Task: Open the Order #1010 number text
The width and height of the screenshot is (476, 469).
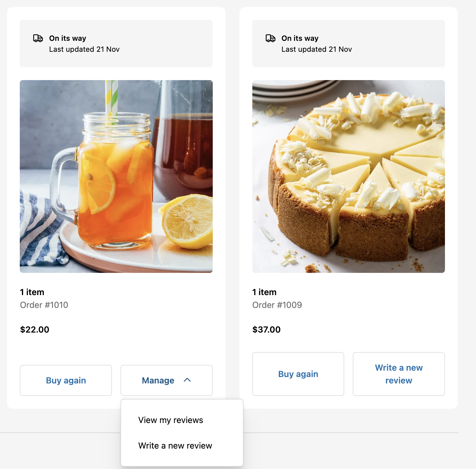Action: tap(44, 305)
